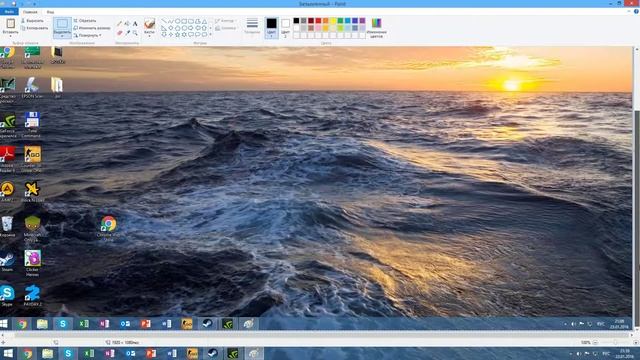This screenshot has width=640, height=360.
Task: Choose the Rounded rectangle shape
Action: pyautogui.click(x=191, y=21)
